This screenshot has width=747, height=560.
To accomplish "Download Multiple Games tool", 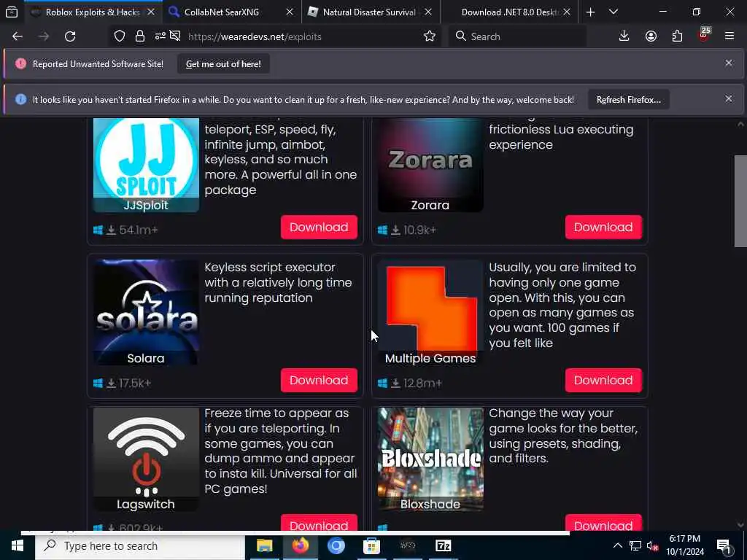I will (603, 380).
